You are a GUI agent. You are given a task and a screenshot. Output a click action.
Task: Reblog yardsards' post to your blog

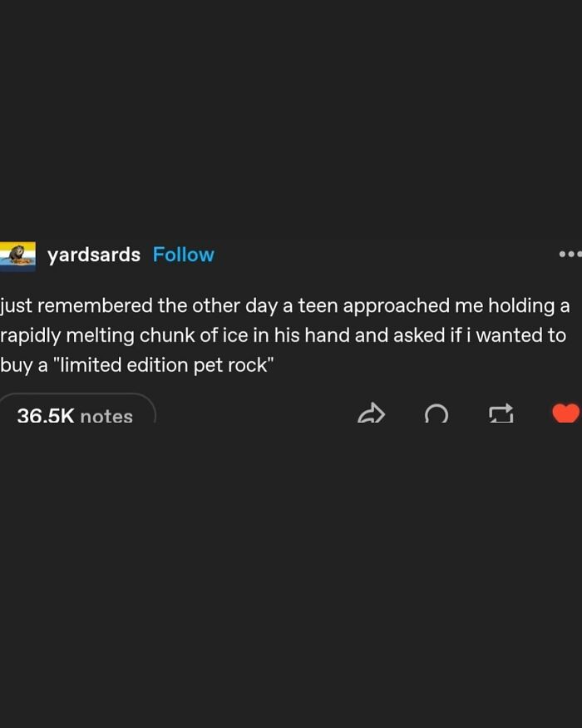pyautogui.click(x=501, y=414)
